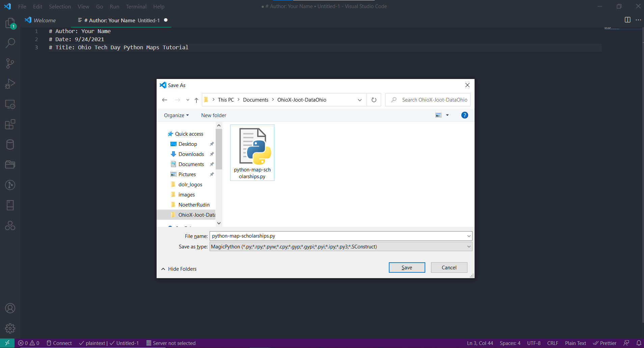This screenshot has width=644, height=348.
Task: Open the project folders icon view
Action: coord(10,164)
